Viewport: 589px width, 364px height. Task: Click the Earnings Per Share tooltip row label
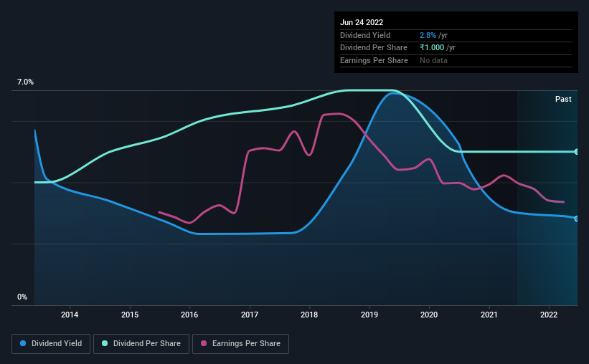[x=374, y=60]
